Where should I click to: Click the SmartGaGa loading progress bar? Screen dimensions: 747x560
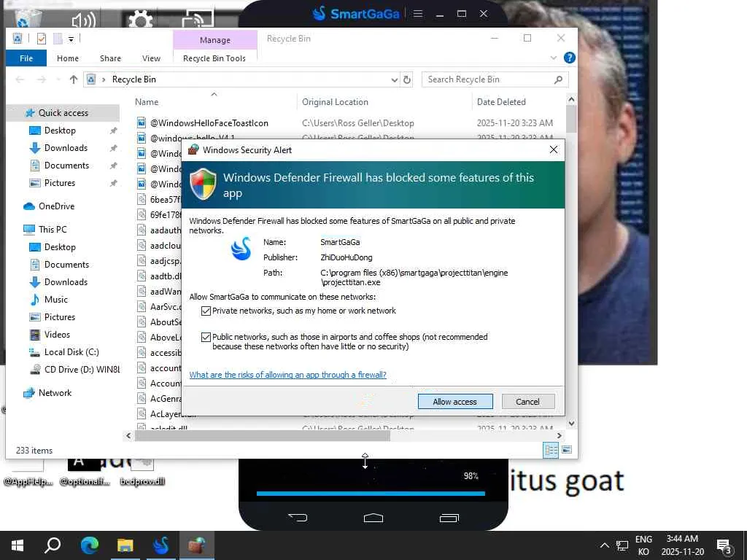[371, 494]
